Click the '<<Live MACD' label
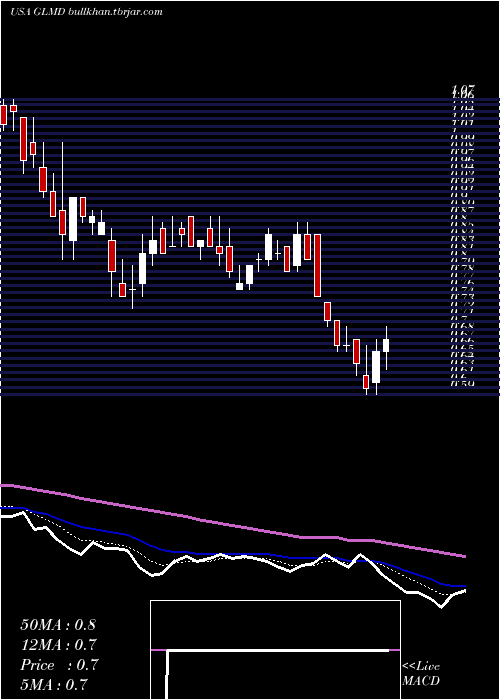Viewport: 500px width, 700px height. [x=421, y=674]
